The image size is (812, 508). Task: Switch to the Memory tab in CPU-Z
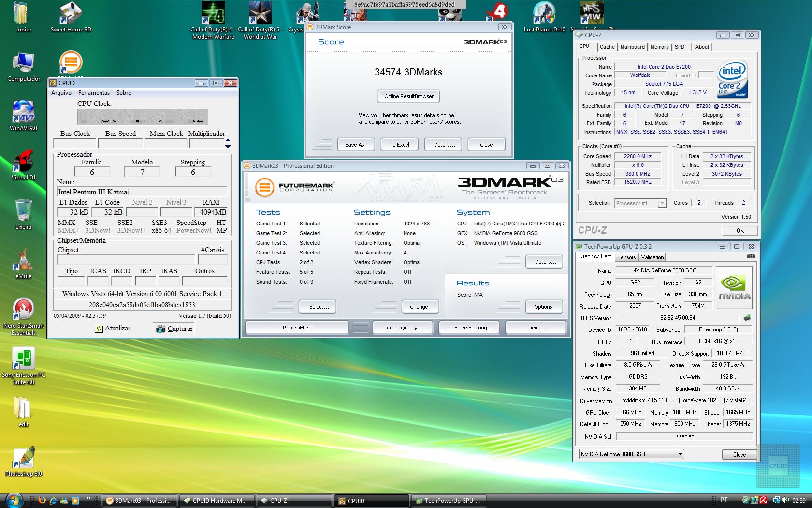coord(659,47)
